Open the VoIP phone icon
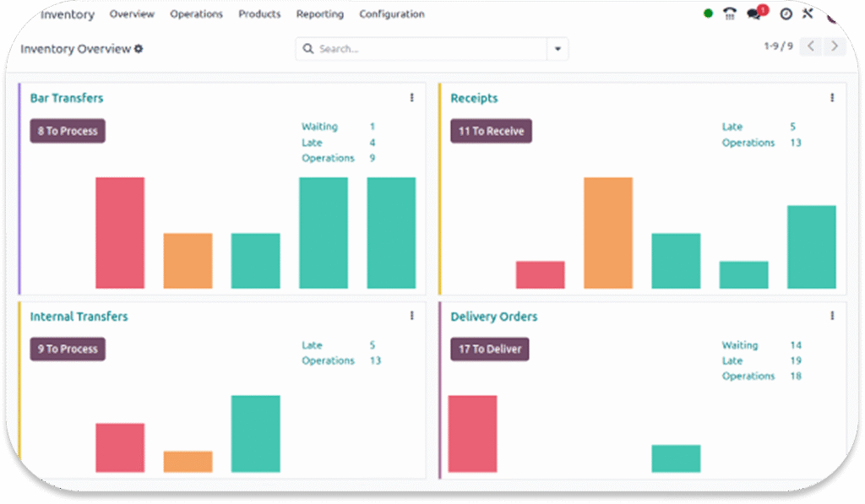The image size is (865, 504). click(731, 14)
